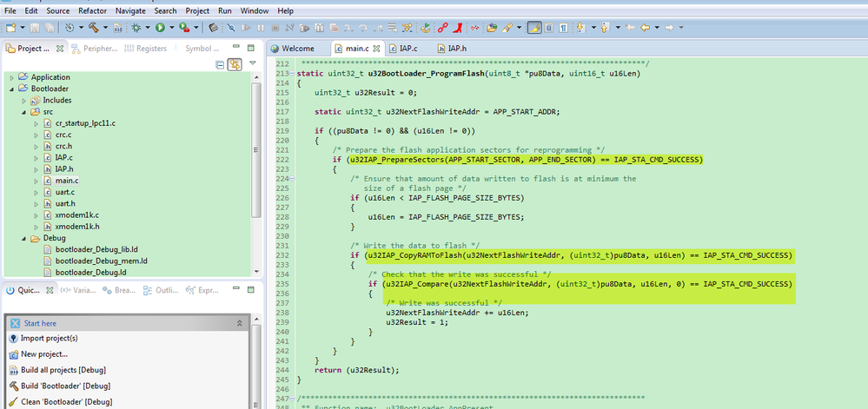Expand the Application project node
Image resolution: width=868 pixels, height=409 pixels.
coord(11,77)
